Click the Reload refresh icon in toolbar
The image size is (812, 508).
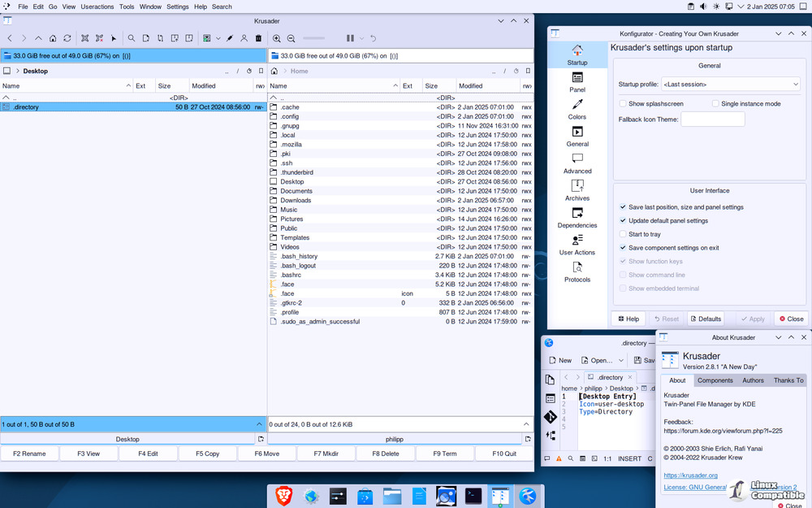point(67,38)
